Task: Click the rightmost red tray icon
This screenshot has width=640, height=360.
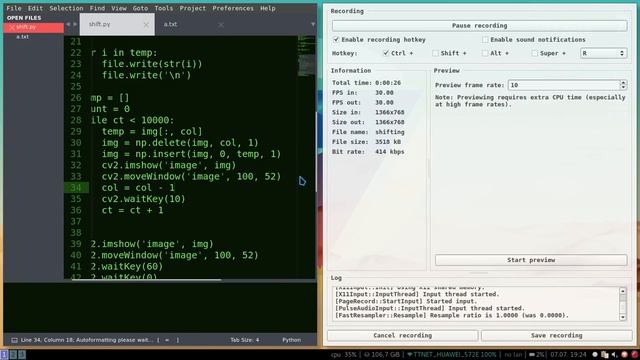Action: (635, 354)
